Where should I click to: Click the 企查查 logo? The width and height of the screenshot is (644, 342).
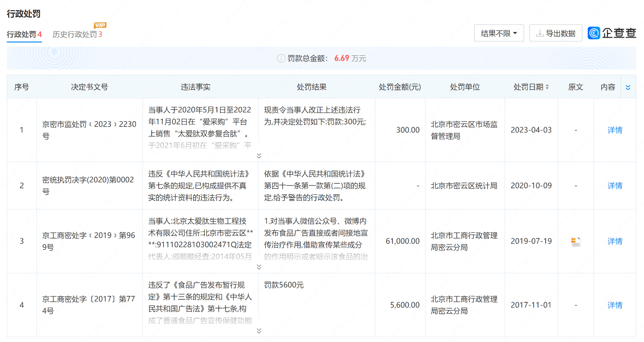(x=612, y=33)
